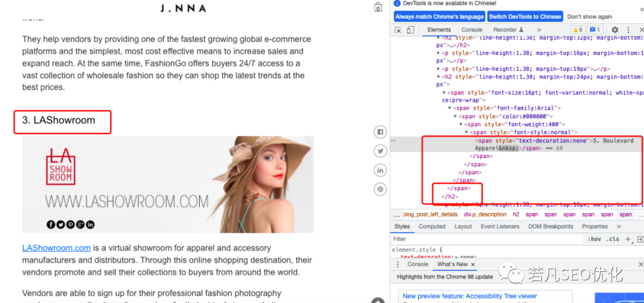Click the warnings badge showing 6
This screenshot has width=644, height=303.
[x=577, y=30]
